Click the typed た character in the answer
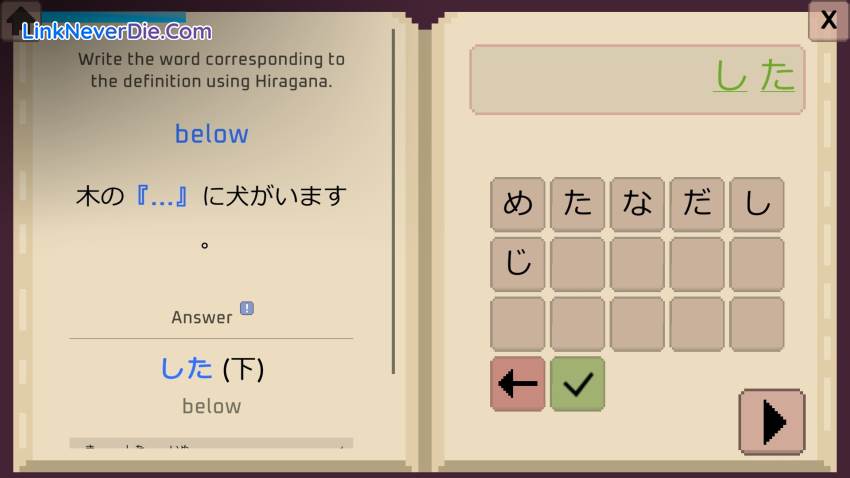Image resolution: width=850 pixels, height=478 pixels. click(x=777, y=76)
